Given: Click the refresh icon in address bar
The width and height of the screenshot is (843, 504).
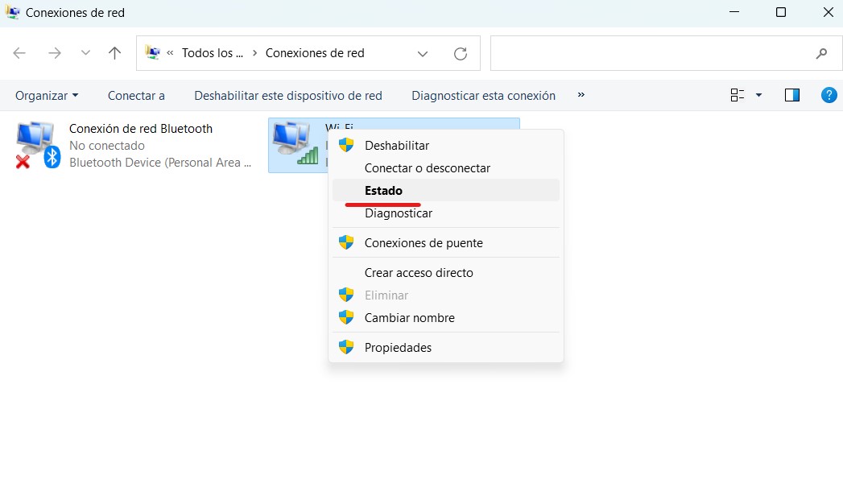Looking at the screenshot, I should [x=461, y=53].
